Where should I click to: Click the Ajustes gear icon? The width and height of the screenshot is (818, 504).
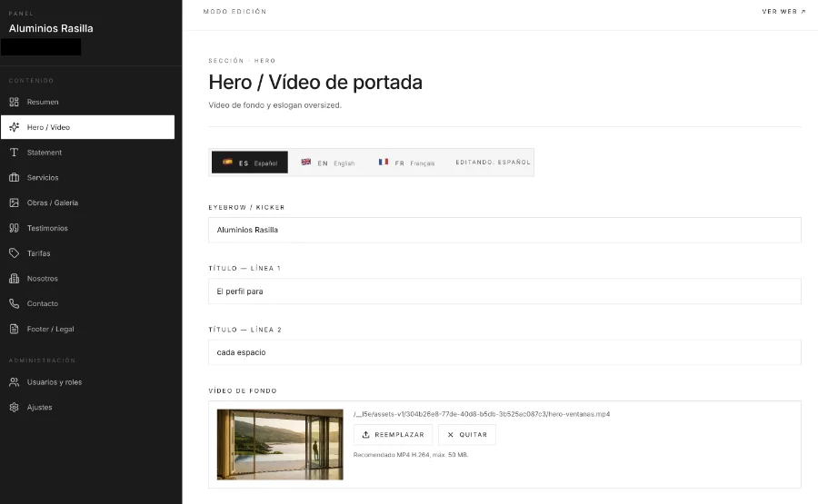(14, 407)
